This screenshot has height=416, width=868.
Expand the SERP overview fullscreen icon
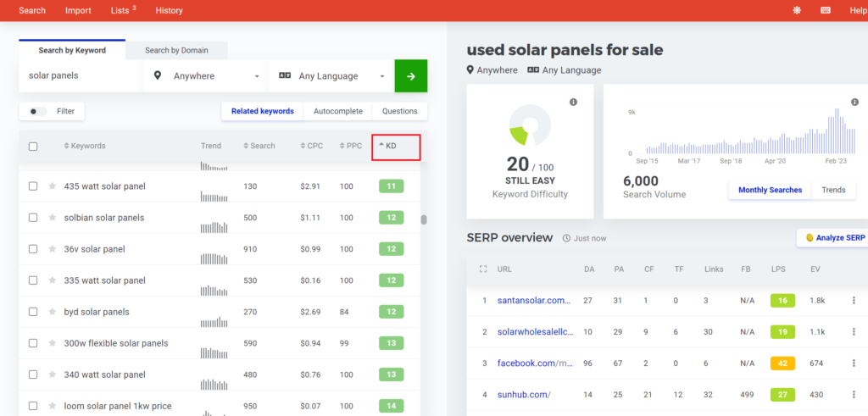[482, 269]
